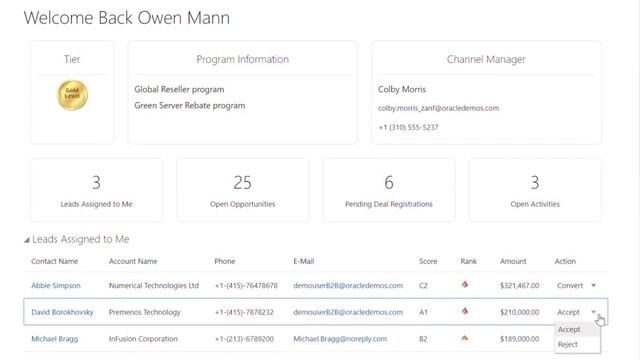Click David Borokhovsky's demouserB2B email link
The width and height of the screenshot is (640, 360).
click(x=348, y=312)
